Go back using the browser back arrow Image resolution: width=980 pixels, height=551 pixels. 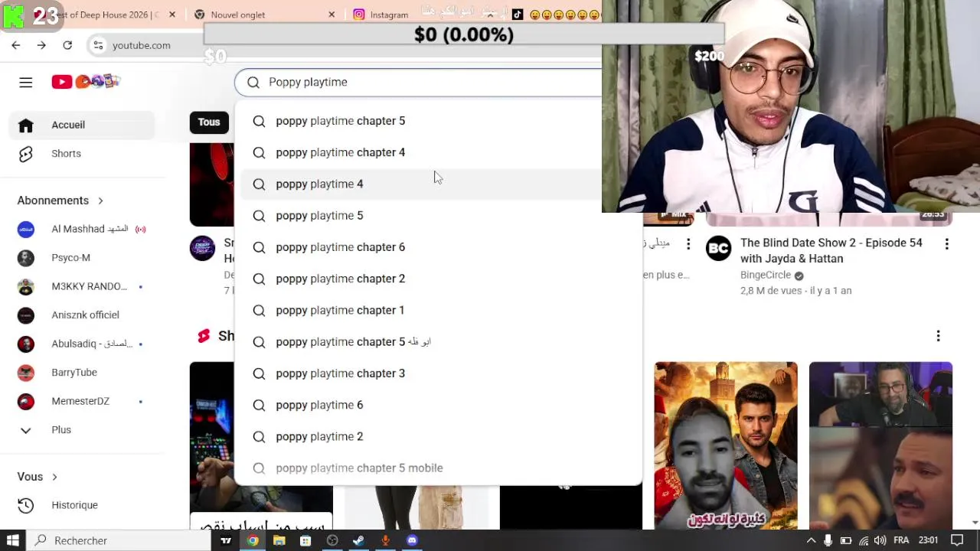click(x=16, y=45)
